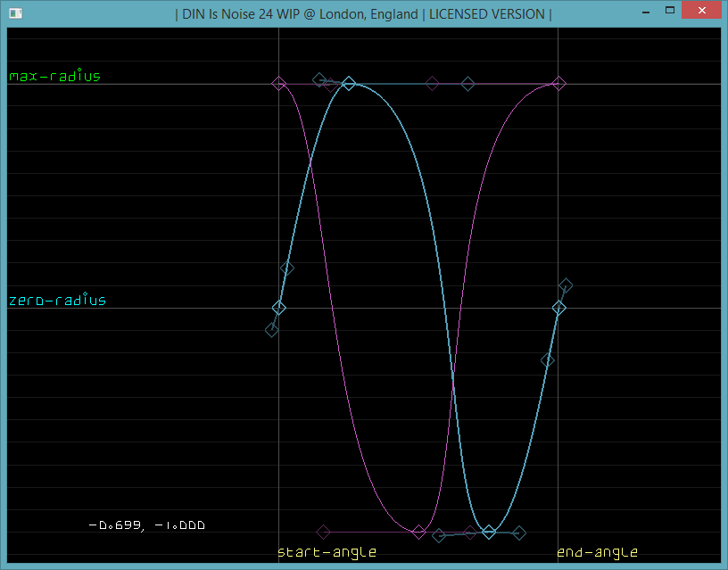Pick blue tangent handle right of the blue trough
The height and width of the screenshot is (570, 728).
click(x=519, y=533)
